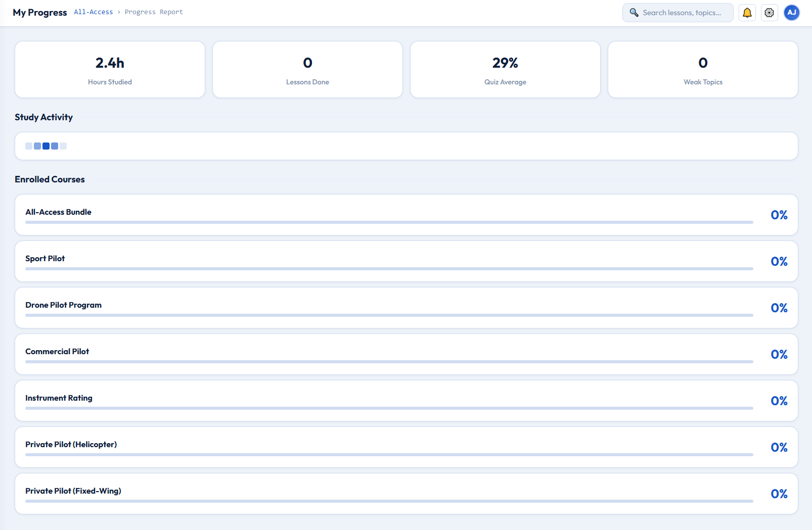Viewport: 812px width, 530px height.
Task: Select the Commercial Pilot course
Action: pyautogui.click(x=404, y=354)
